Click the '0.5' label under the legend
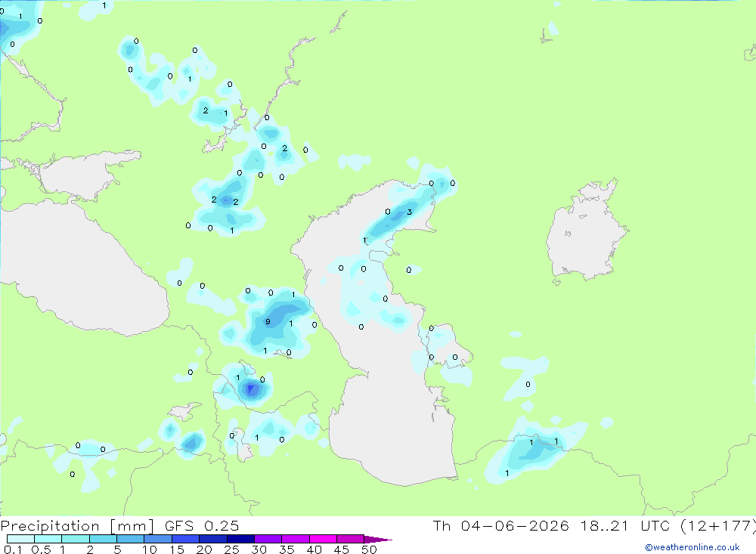 41,549
